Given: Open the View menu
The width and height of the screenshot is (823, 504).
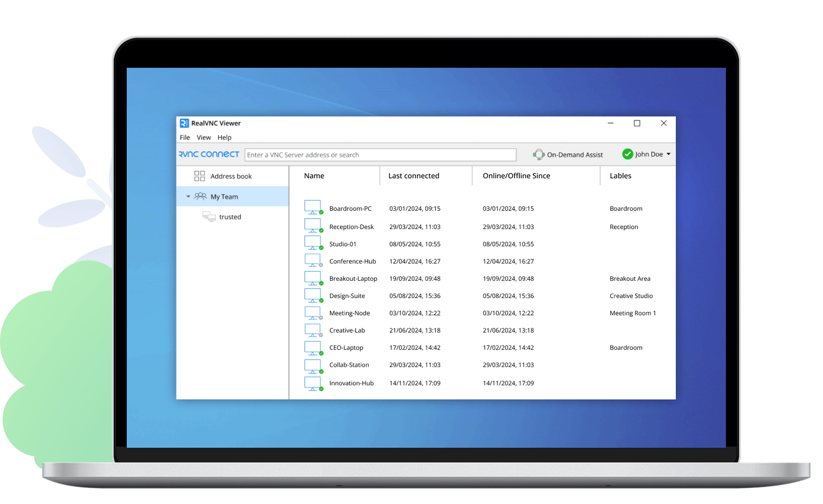Looking at the screenshot, I should (204, 137).
